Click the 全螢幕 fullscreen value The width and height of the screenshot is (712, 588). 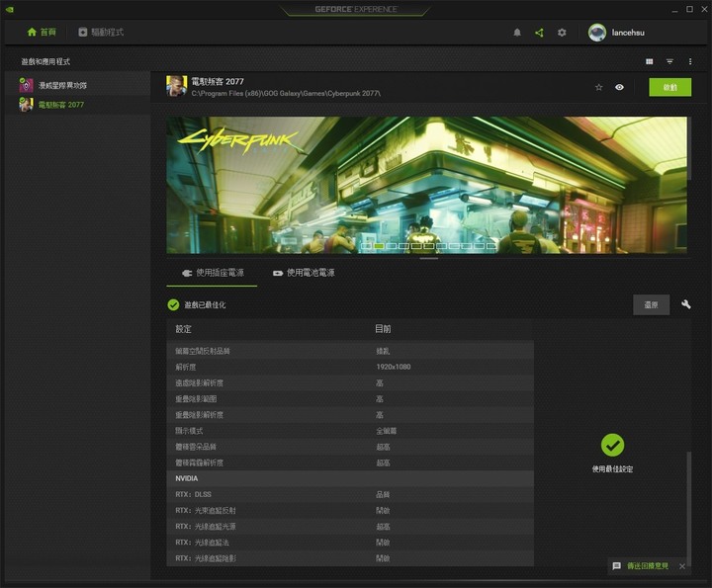tap(386, 431)
